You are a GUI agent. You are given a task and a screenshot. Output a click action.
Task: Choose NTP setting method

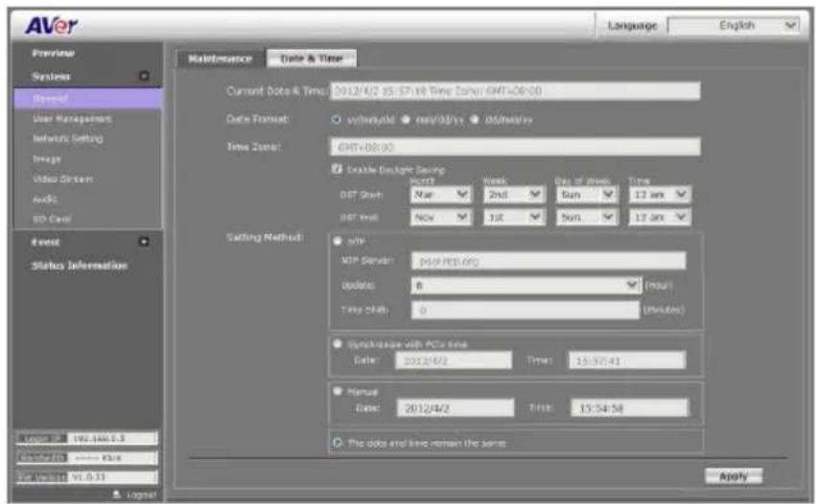pos(338,241)
